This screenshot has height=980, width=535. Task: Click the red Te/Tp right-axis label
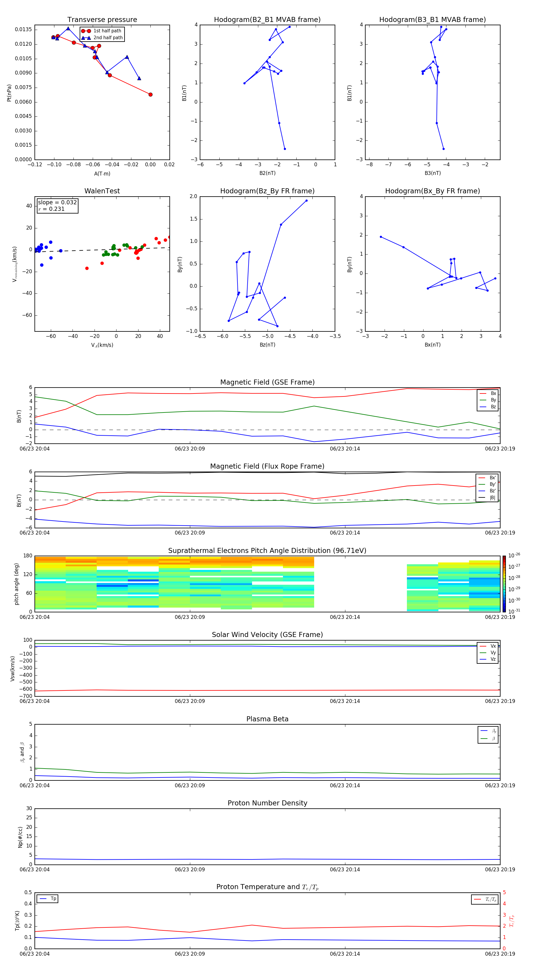512,921
